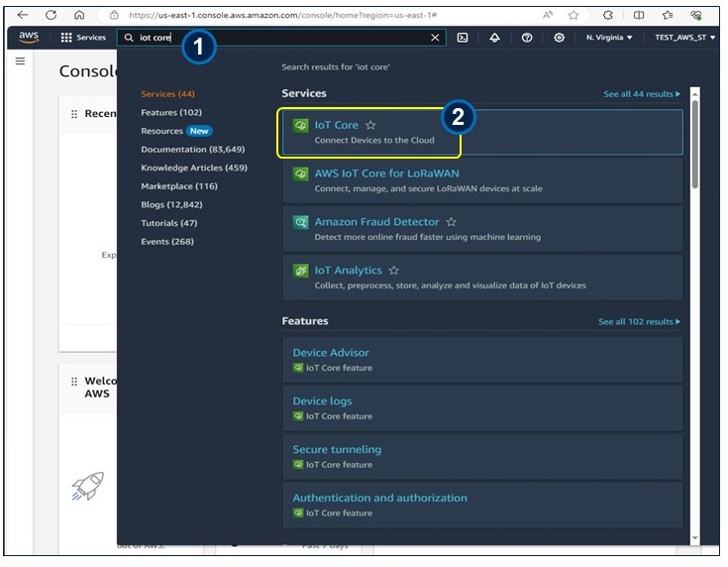Open Amazon Fraud Detector service
Viewport: 728px width, 567px height.
click(x=376, y=222)
